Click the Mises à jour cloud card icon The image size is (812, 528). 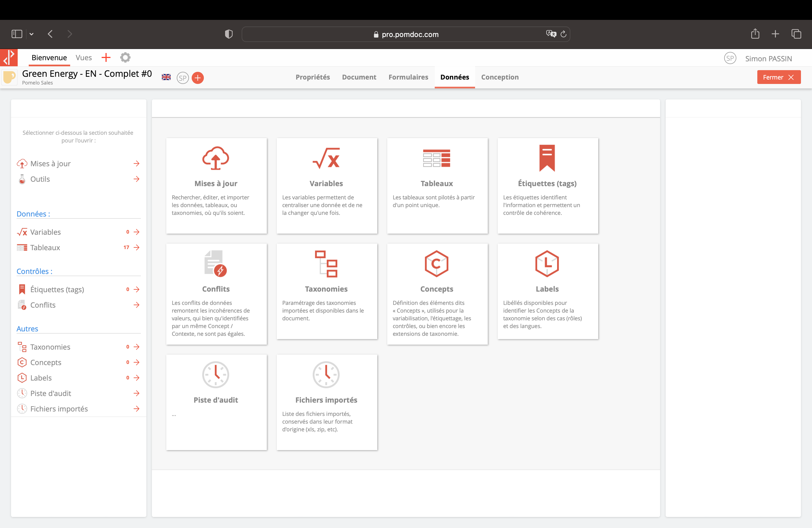coord(216,158)
